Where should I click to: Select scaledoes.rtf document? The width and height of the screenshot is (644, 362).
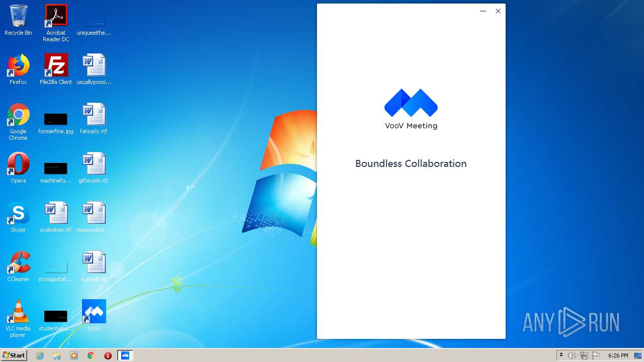pyautogui.click(x=56, y=217)
